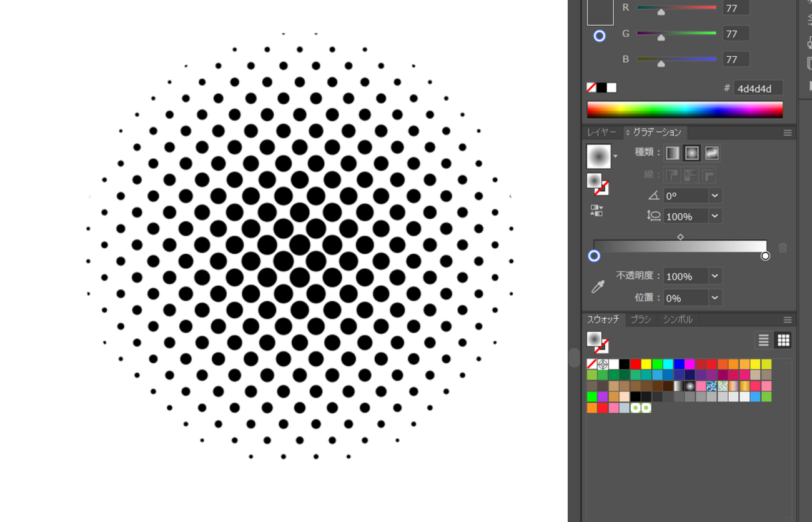Select the last green dot pattern swatch
Screen dimensions: 812x522
pyautogui.click(x=646, y=408)
